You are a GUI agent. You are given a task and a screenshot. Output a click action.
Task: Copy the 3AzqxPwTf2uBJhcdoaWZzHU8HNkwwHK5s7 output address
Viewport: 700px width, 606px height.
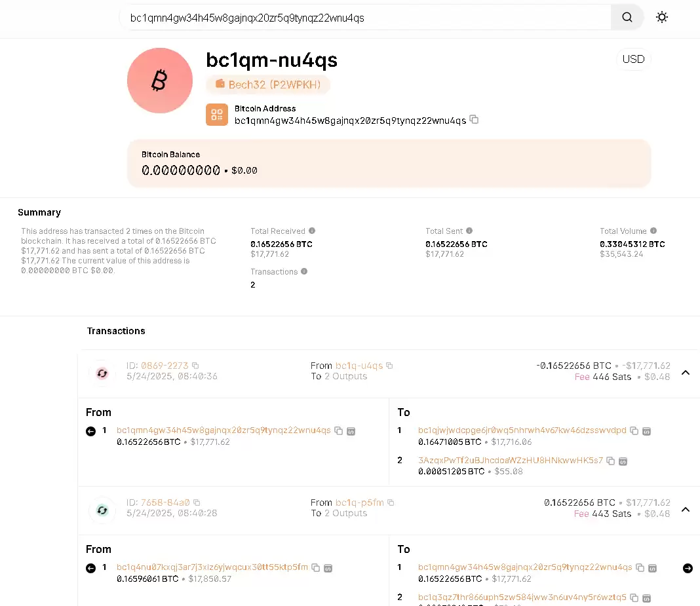click(x=611, y=461)
